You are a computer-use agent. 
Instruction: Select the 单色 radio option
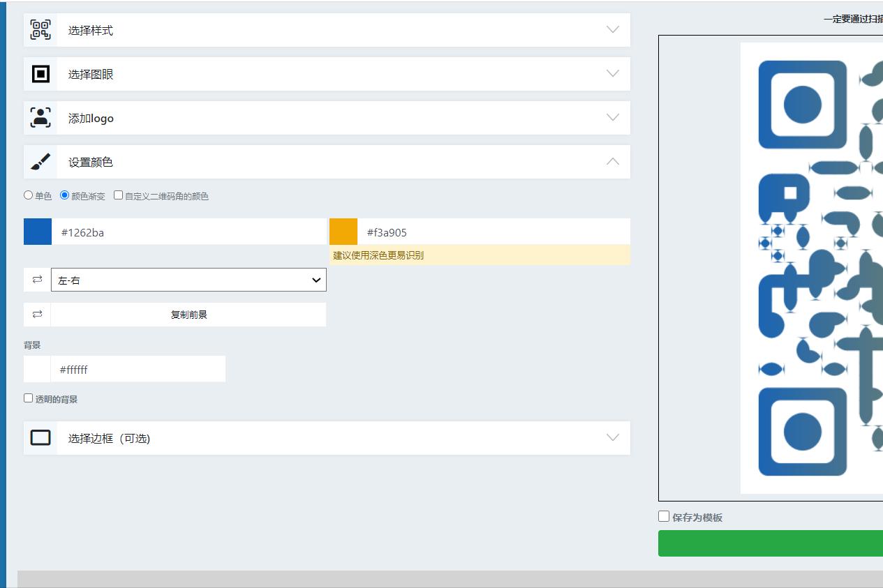[x=29, y=195]
